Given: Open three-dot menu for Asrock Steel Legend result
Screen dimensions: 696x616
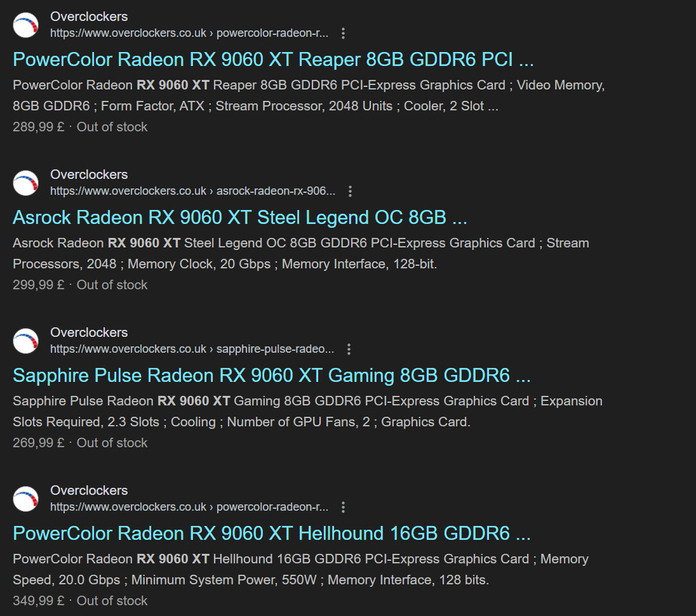Looking at the screenshot, I should tap(350, 191).
